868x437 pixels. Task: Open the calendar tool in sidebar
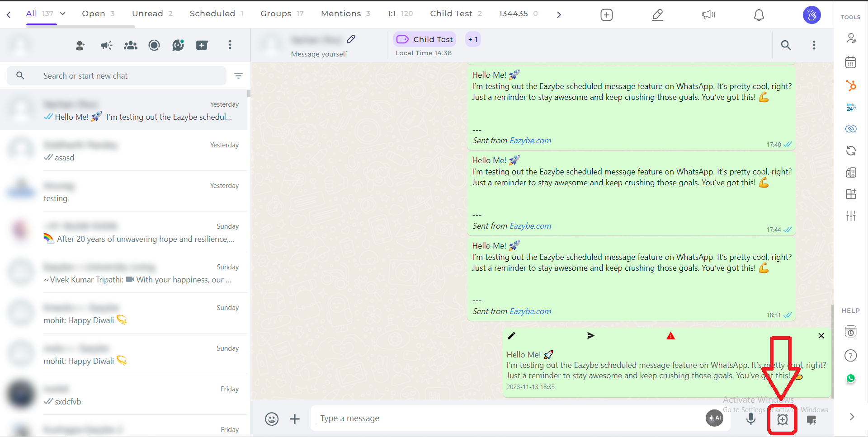(851, 62)
